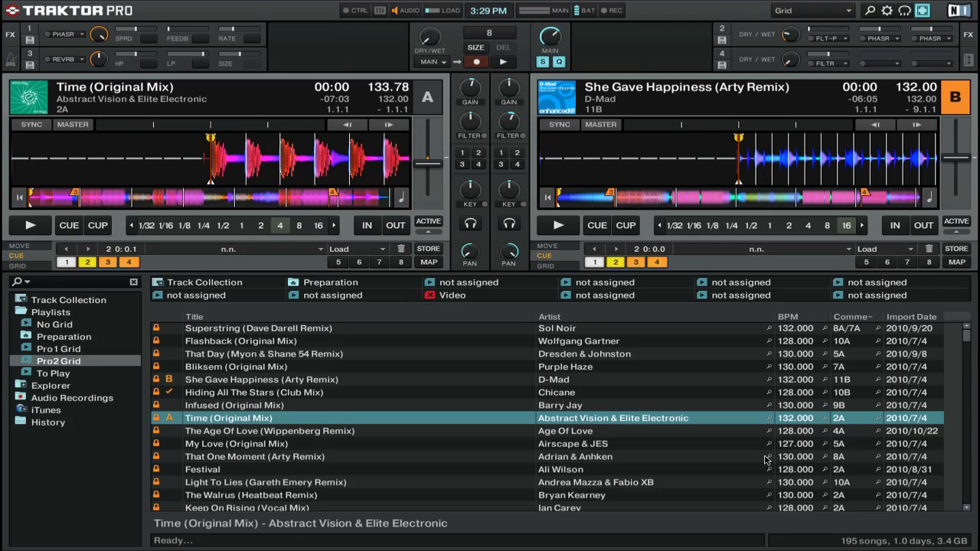Open the Pro1 Grid playlist
Image resolution: width=980 pixels, height=551 pixels.
coord(58,349)
